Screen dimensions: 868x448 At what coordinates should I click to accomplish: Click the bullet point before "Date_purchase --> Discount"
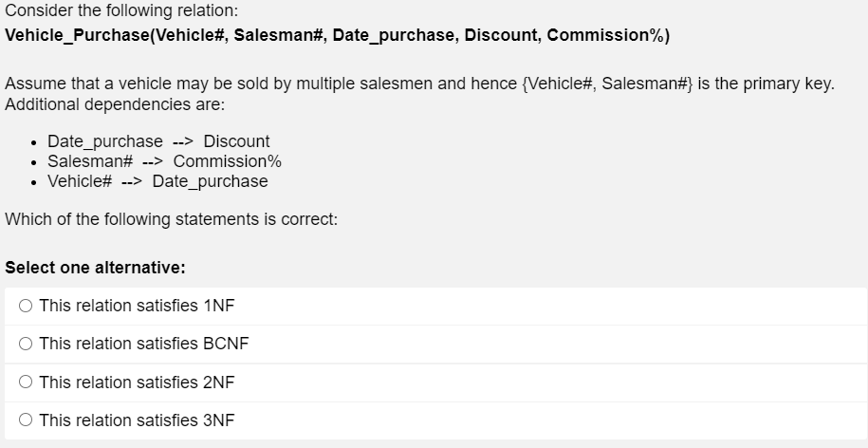coord(34,141)
